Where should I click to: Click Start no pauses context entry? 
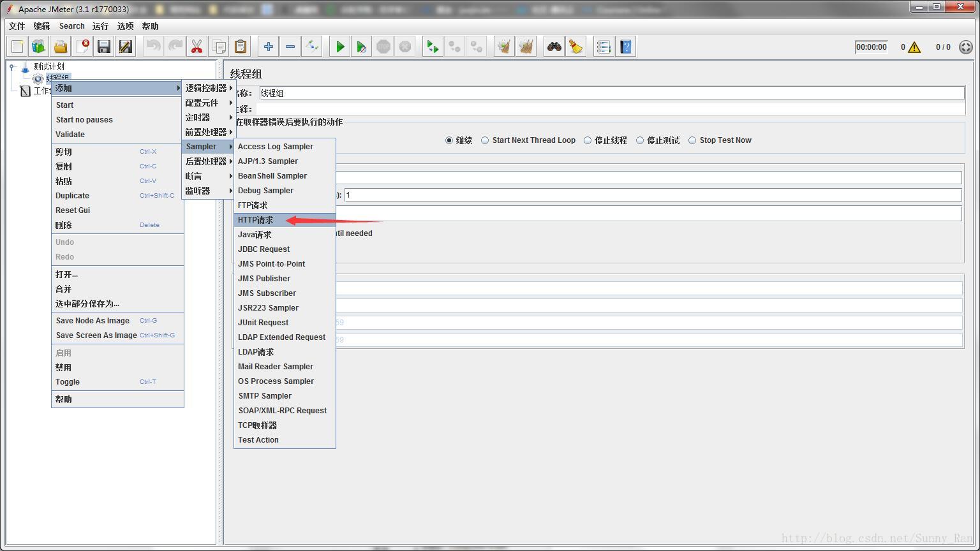tap(117, 120)
